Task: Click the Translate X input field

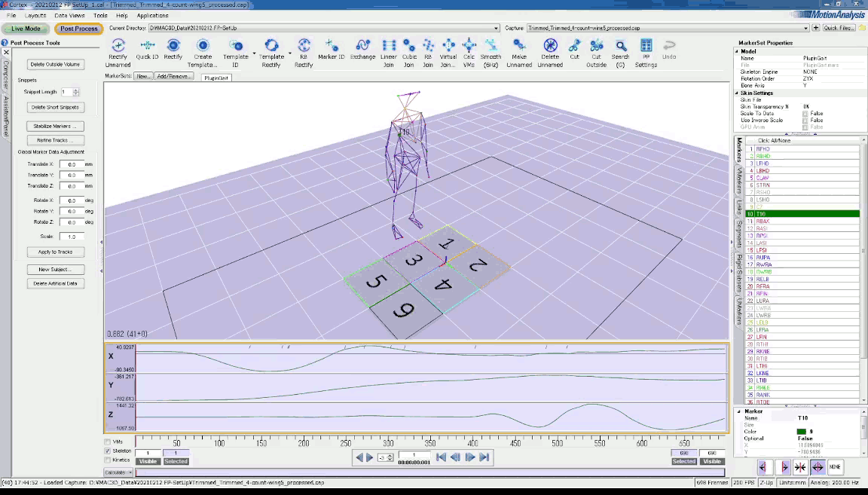Action: 72,164
